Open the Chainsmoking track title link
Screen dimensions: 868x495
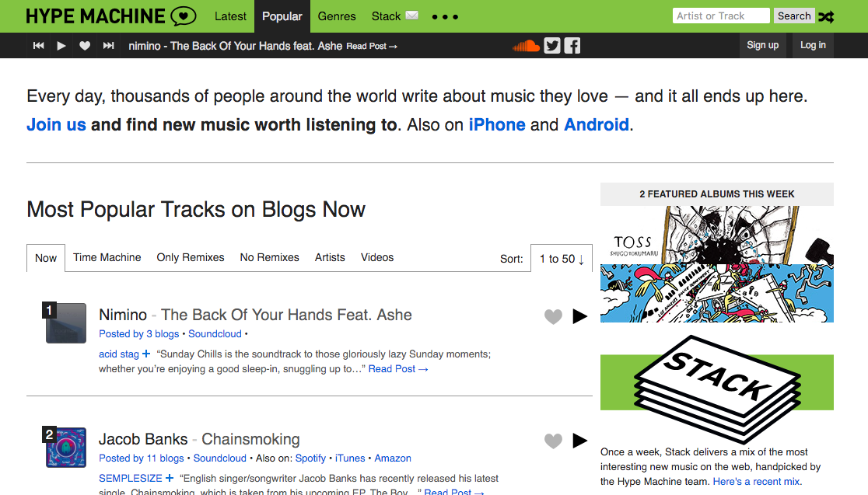[250, 439]
